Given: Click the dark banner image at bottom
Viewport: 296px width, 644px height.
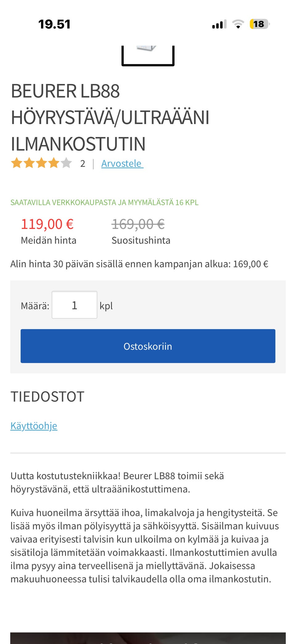Looking at the screenshot, I should tap(148, 638).
